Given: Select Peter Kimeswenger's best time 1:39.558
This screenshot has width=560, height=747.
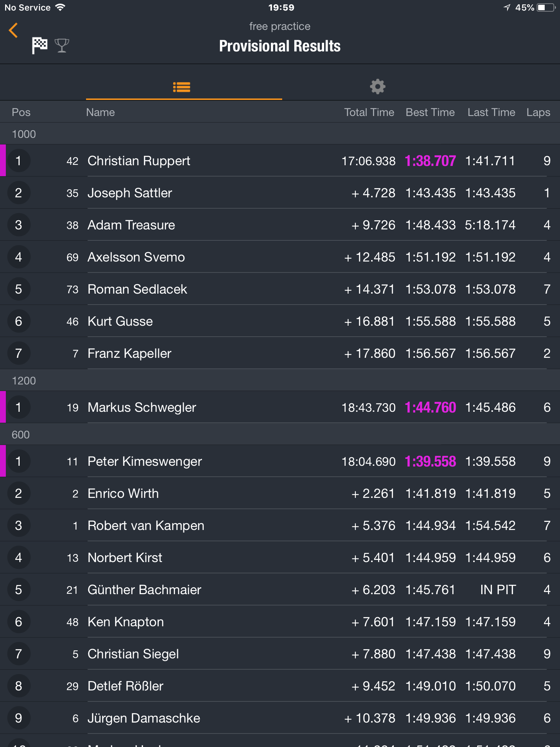Looking at the screenshot, I should coord(430,461).
